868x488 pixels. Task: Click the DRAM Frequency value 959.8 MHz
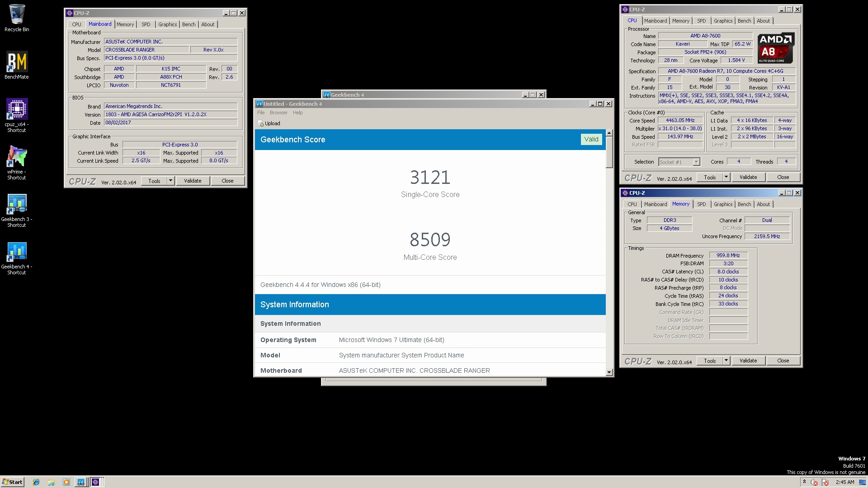click(728, 255)
